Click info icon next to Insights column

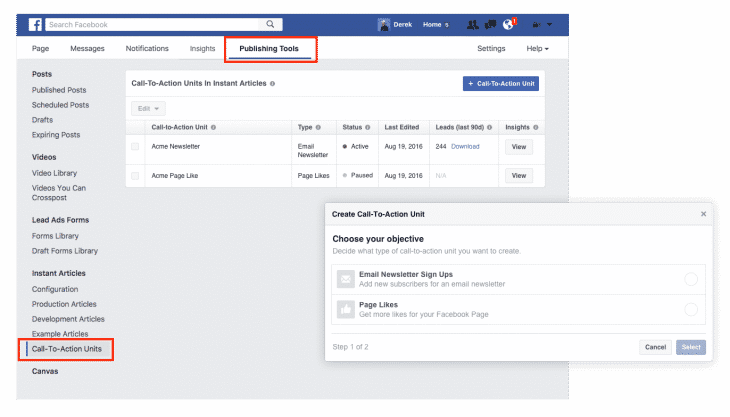536,128
